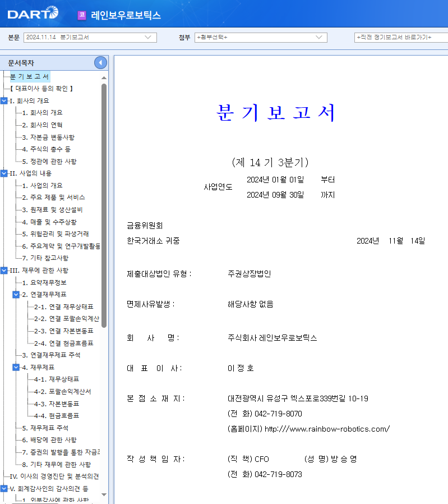Open the 직전 정기보고서 바로가기 dropdown

[401, 37]
